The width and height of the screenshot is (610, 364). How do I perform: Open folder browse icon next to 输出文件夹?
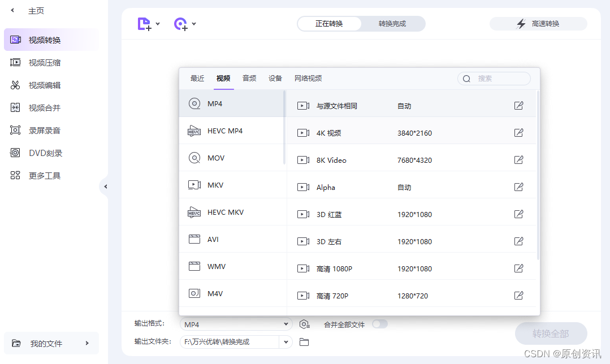tap(304, 341)
